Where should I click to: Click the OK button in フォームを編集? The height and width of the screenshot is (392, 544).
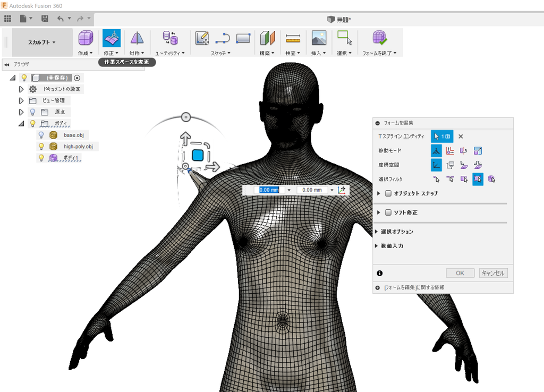click(460, 273)
